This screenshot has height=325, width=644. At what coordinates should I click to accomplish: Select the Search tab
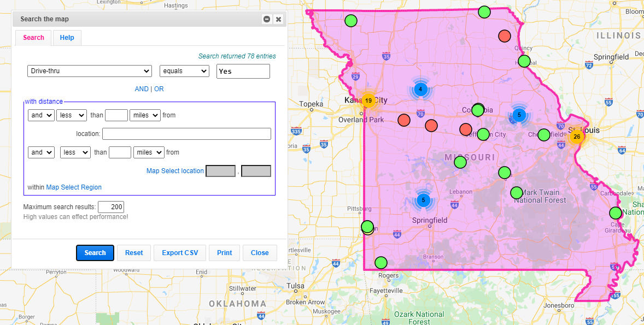pos(33,38)
